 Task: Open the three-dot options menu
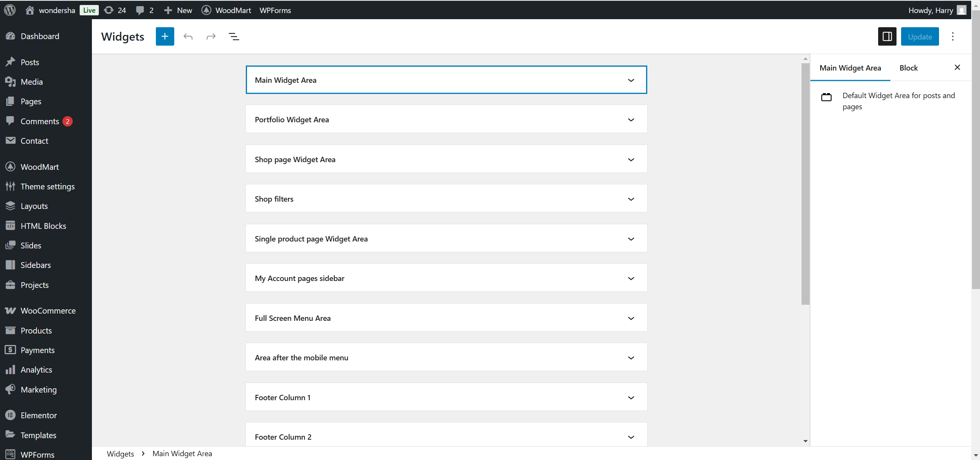pyautogui.click(x=953, y=36)
